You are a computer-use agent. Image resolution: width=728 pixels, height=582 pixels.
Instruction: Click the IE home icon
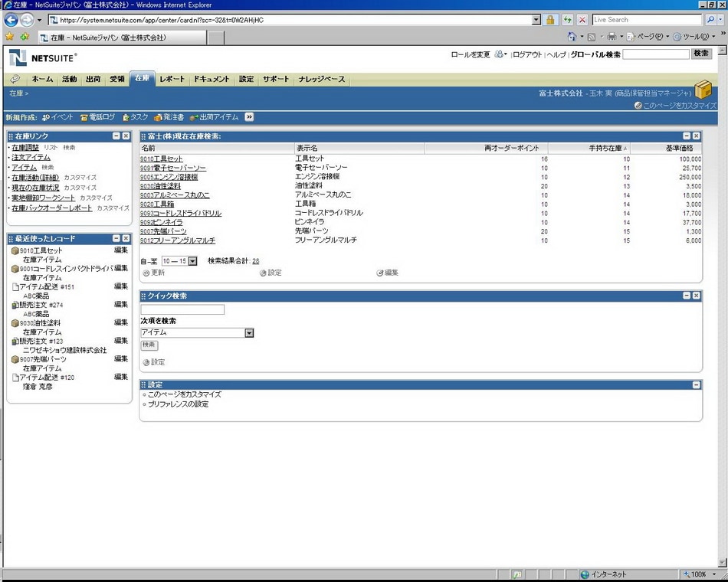pos(572,37)
